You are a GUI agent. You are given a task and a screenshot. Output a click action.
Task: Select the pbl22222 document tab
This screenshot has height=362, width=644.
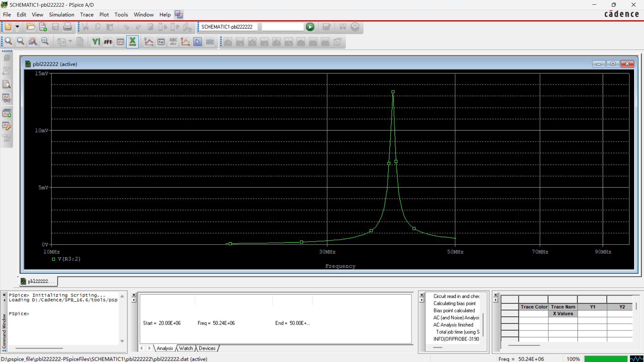coord(38,281)
